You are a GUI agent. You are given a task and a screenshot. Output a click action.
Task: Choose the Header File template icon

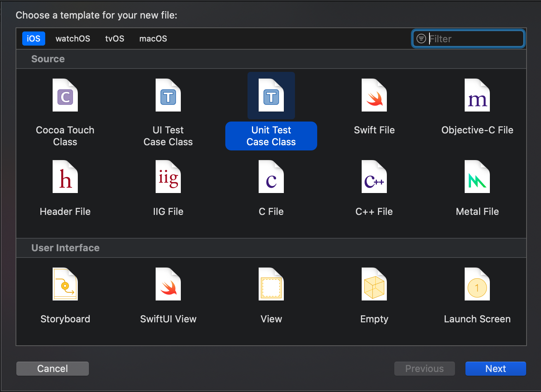click(x=65, y=177)
